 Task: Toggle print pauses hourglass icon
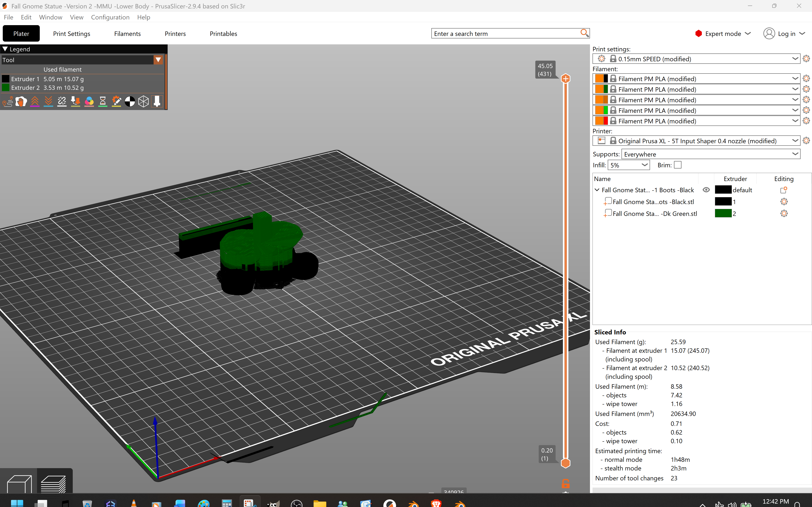click(x=103, y=101)
